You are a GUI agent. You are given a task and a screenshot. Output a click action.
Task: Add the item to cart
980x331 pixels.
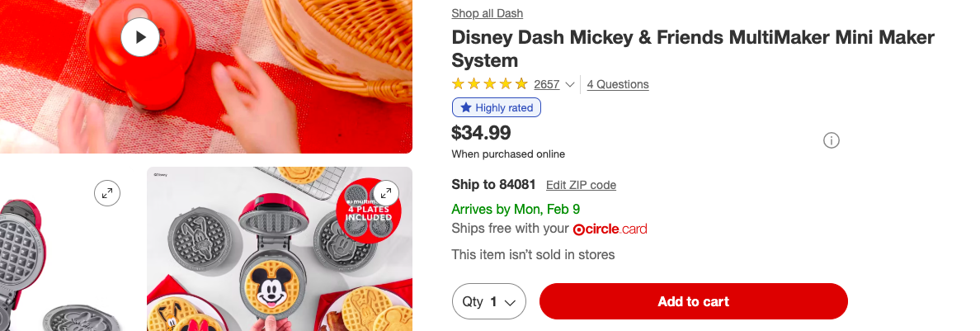pos(693,301)
